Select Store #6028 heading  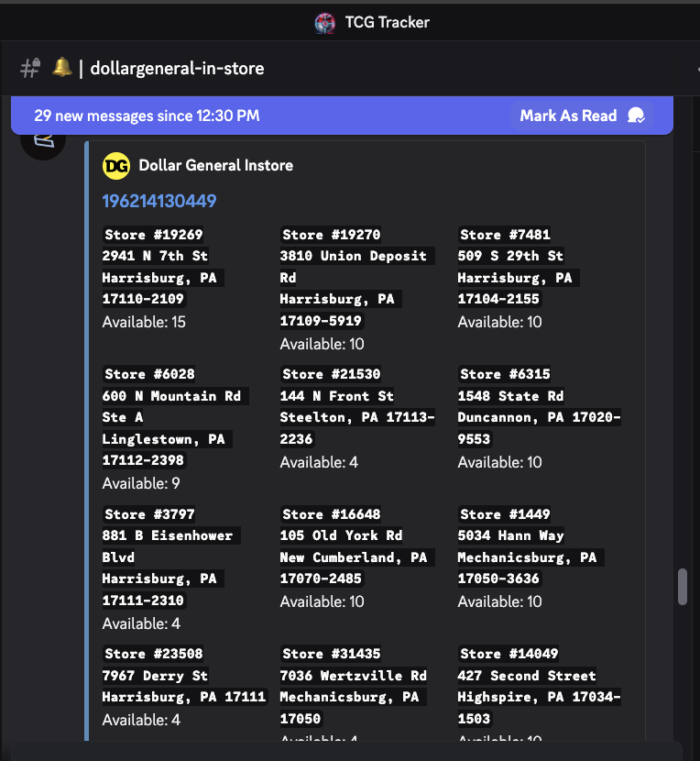(149, 374)
